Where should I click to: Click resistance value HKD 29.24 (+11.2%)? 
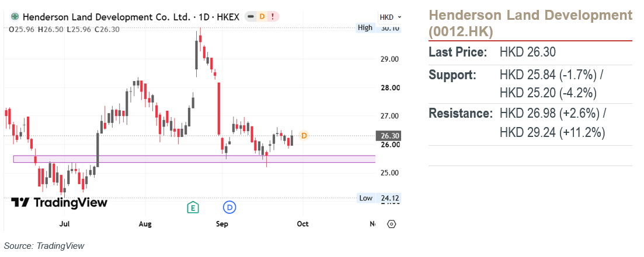(552, 132)
